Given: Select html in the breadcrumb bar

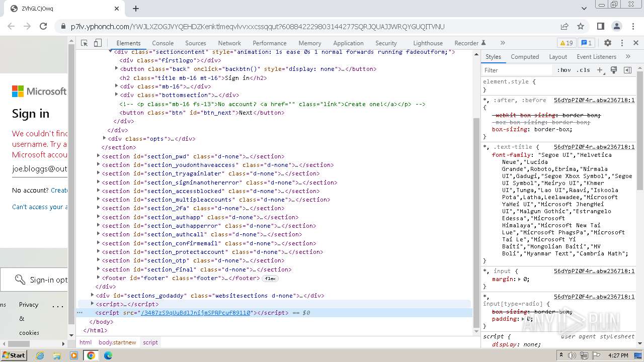Looking at the screenshot, I should 86,342.
